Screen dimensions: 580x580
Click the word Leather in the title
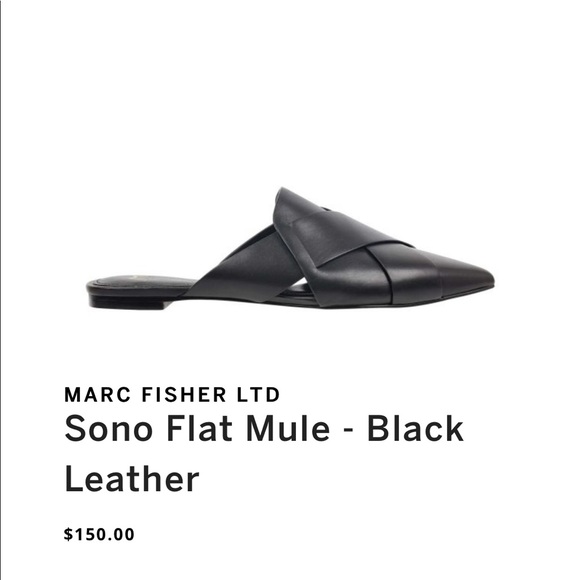pos(132,479)
